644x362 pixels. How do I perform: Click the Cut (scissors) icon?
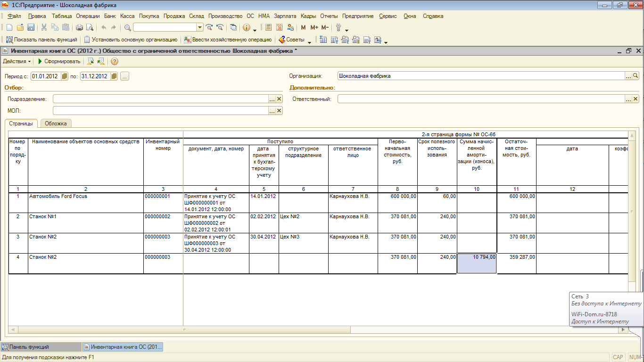(x=44, y=27)
